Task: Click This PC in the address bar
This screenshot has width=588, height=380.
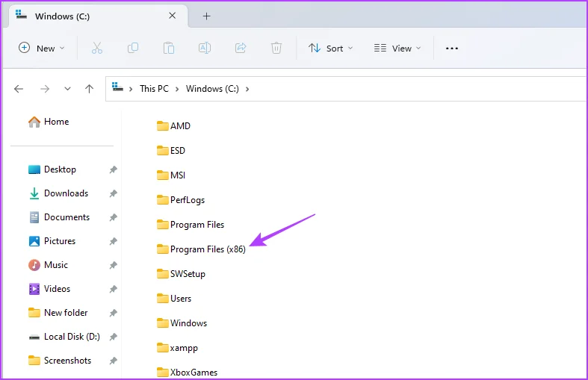Action: (x=154, y=89)
